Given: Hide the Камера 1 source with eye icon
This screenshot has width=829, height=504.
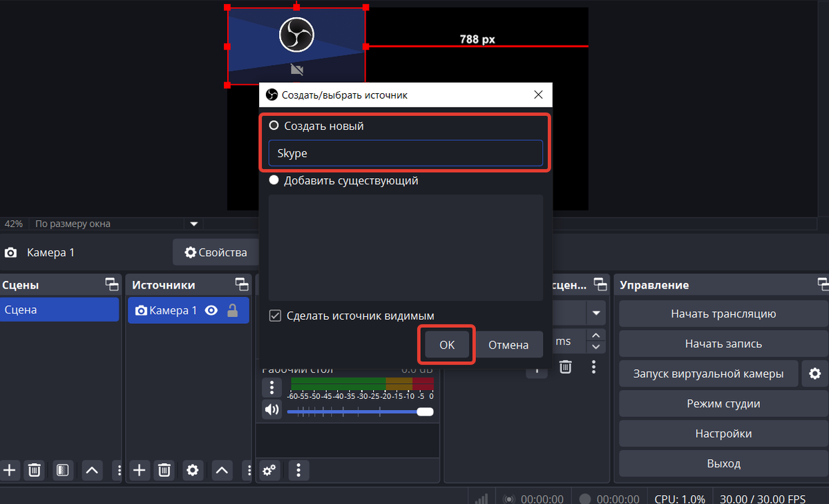Looking at the screenshot, I should click(x=212, y=311).
